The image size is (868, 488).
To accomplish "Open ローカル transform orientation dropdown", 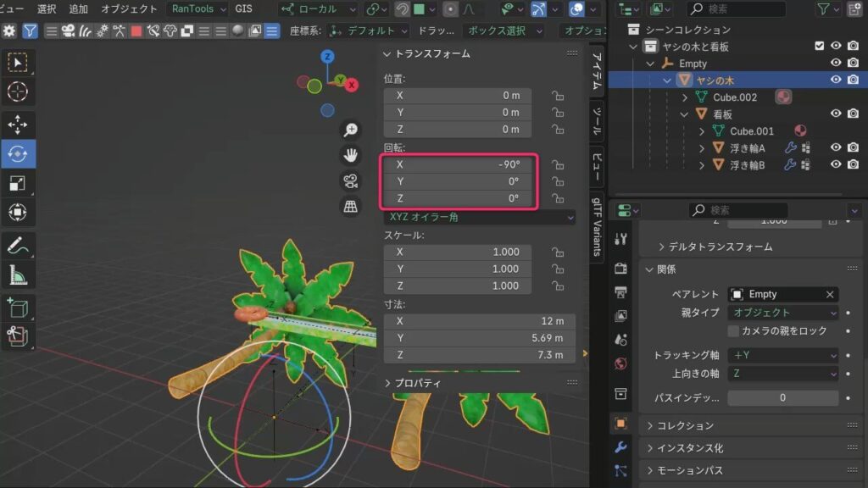I will [319, 8].
